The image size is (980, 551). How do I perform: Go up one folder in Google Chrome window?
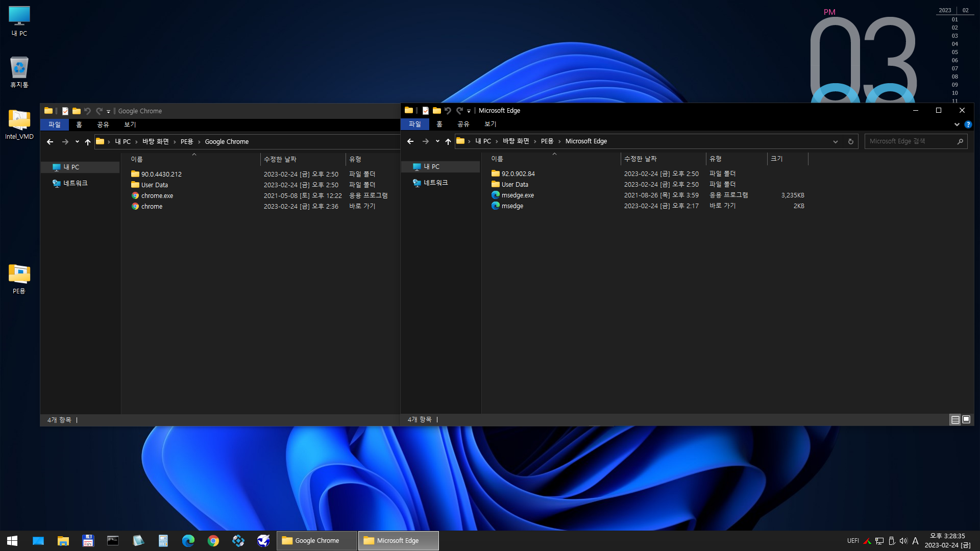click(88, 142)
